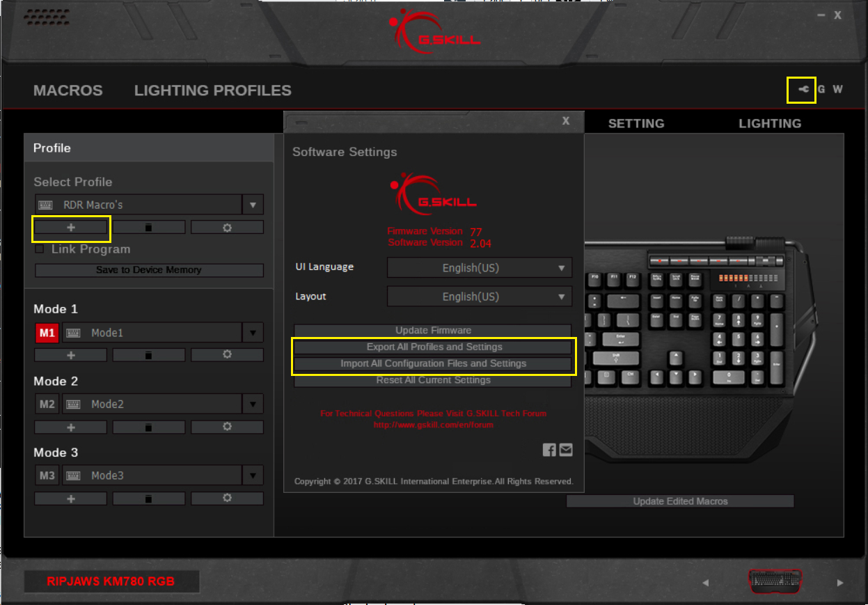
Task: Expand the Mode3 dropdown arrow
Action: click(253, 476)
